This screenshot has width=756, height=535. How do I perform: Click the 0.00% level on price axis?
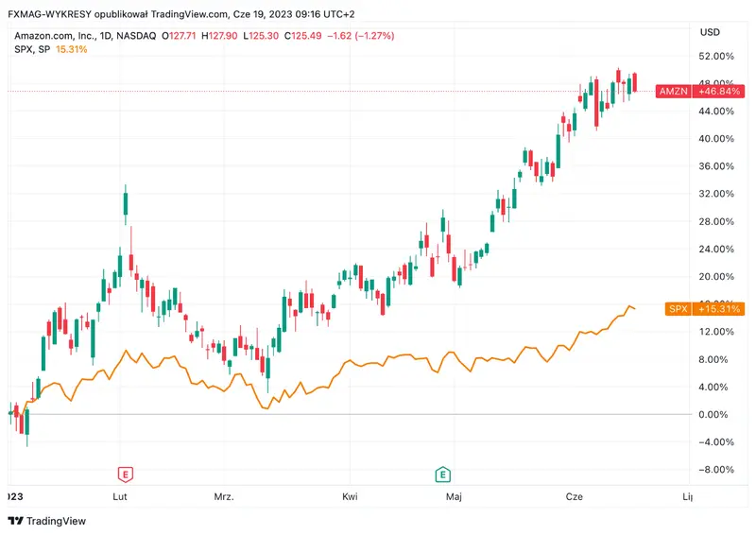pos(713,415)
